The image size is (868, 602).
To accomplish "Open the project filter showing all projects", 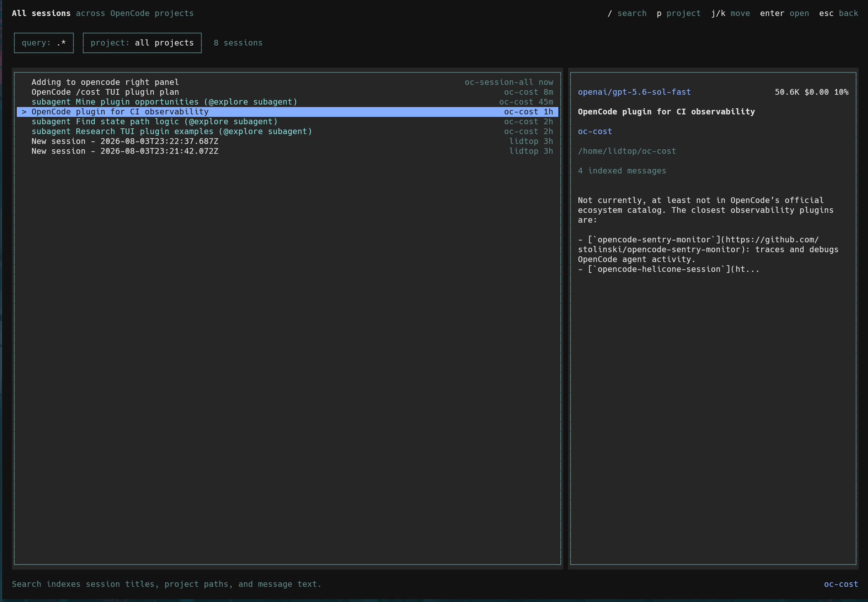I will pos(142,43).
